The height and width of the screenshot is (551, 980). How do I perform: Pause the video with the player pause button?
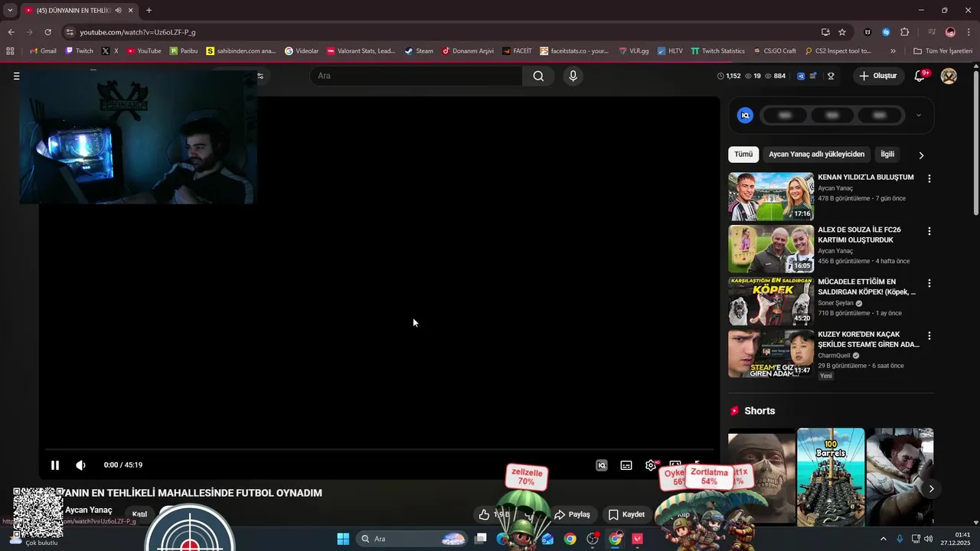click(55, 465)
